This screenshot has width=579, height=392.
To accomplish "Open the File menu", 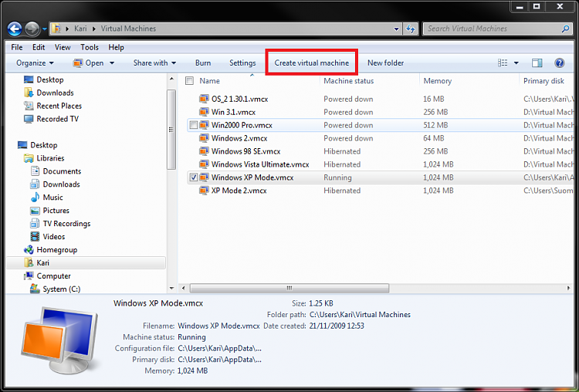I will 17,47.
